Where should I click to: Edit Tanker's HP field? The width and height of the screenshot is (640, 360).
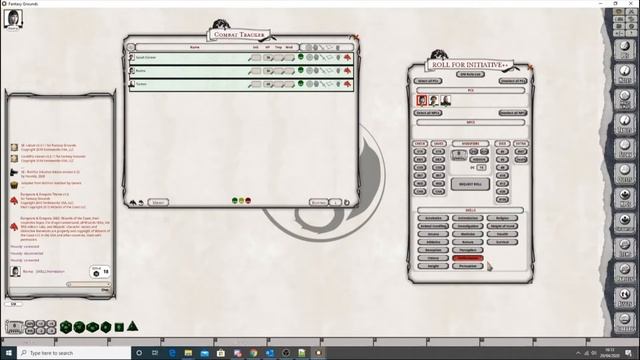pyautogui.click(x=268, y=84)
